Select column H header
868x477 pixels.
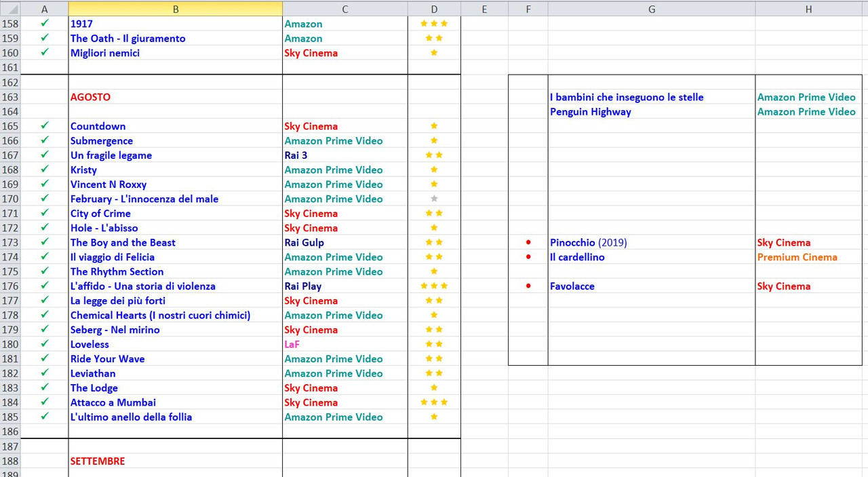point(808,9)
